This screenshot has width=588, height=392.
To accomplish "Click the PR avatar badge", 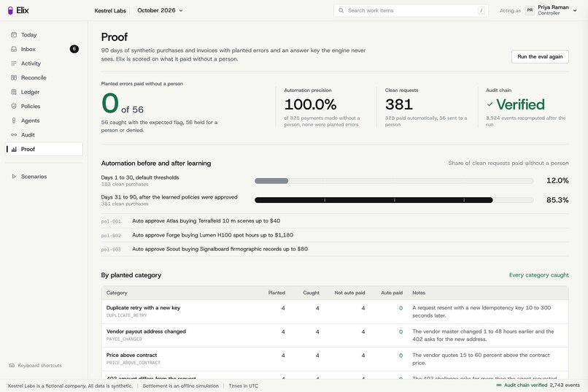I will point(530,10).
